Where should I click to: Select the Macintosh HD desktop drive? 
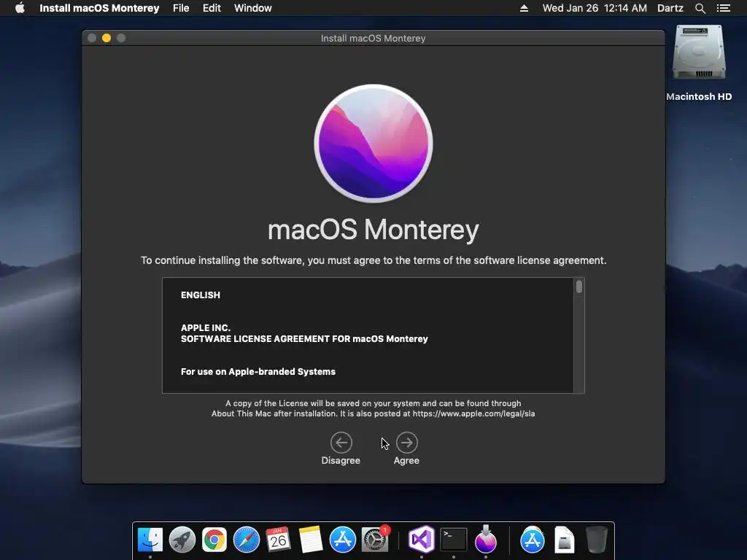(699, 63)
